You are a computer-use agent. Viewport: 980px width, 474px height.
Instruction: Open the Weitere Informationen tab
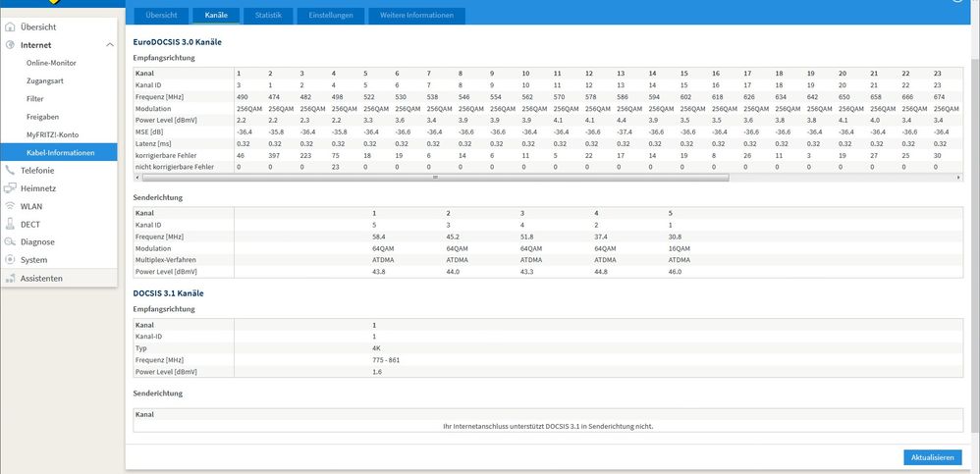(417, 16)
